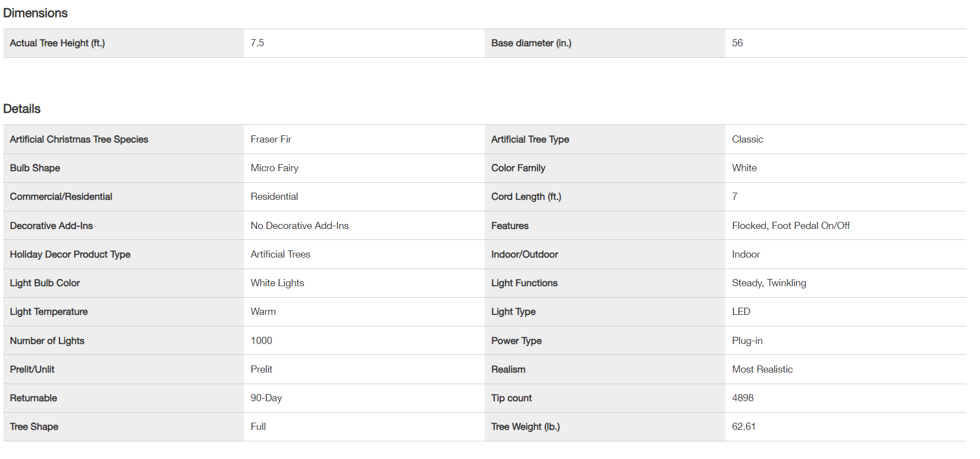Click the Most Realistic realism value

(762, 369)
